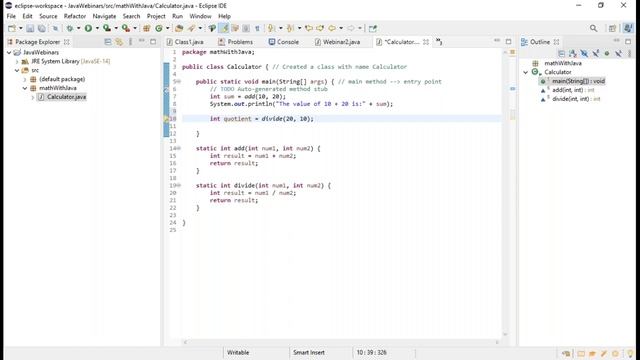The height and width of the screenshot is (360, 640).
Task: Click the Next Annotation icon
Action: [x=271, y=28]
